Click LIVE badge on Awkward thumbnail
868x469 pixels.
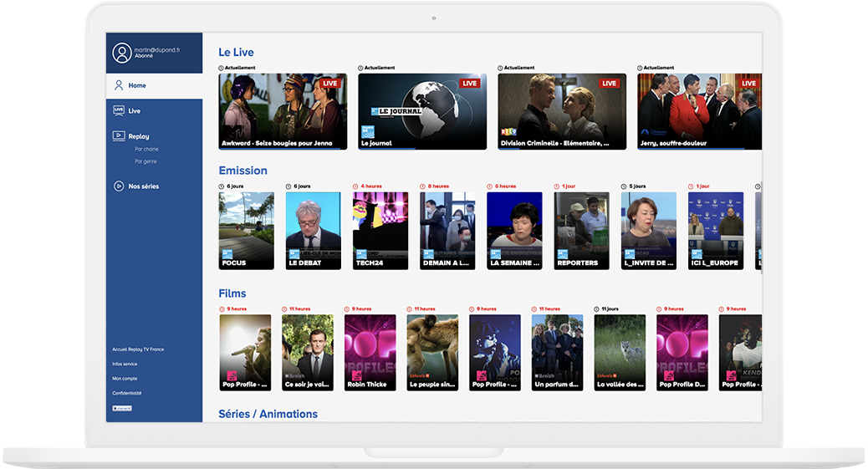[330, 84]
